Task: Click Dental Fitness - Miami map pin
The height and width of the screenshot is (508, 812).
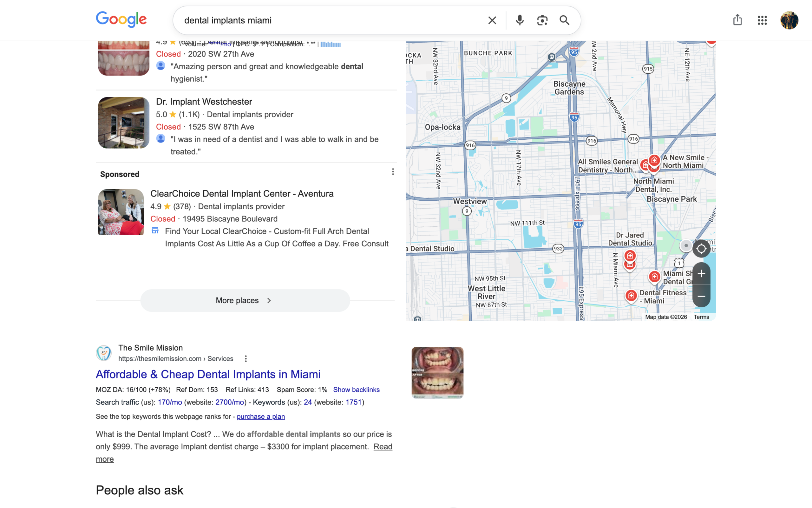Action: coord(631,295)
